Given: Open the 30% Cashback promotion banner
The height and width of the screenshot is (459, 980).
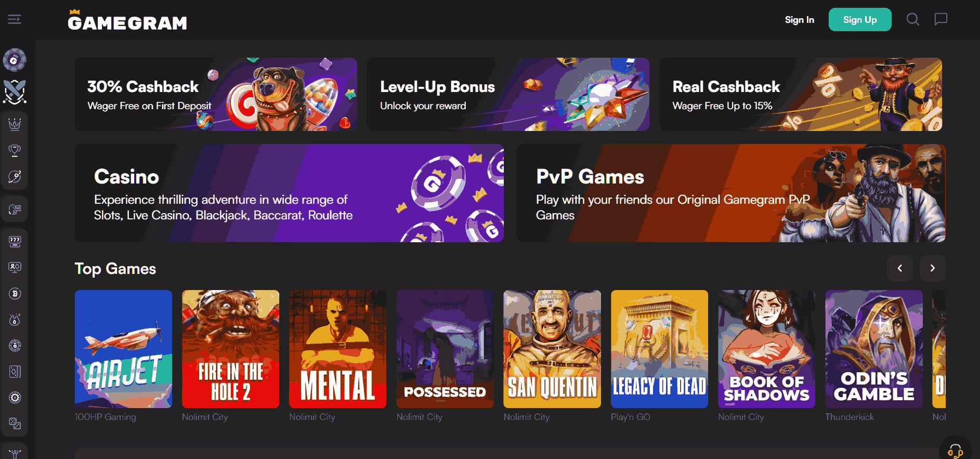Looking at the screenshot, I should (x=216, y=94).
